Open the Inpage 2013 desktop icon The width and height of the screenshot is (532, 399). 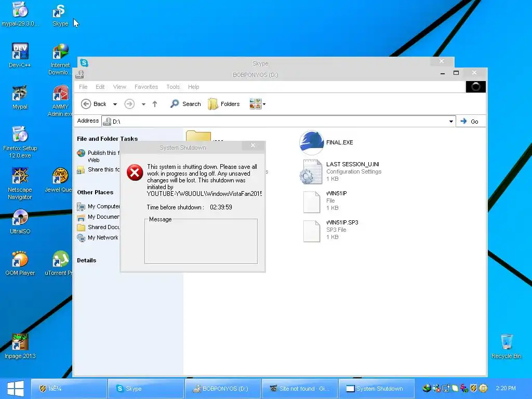tap(20, 346)
